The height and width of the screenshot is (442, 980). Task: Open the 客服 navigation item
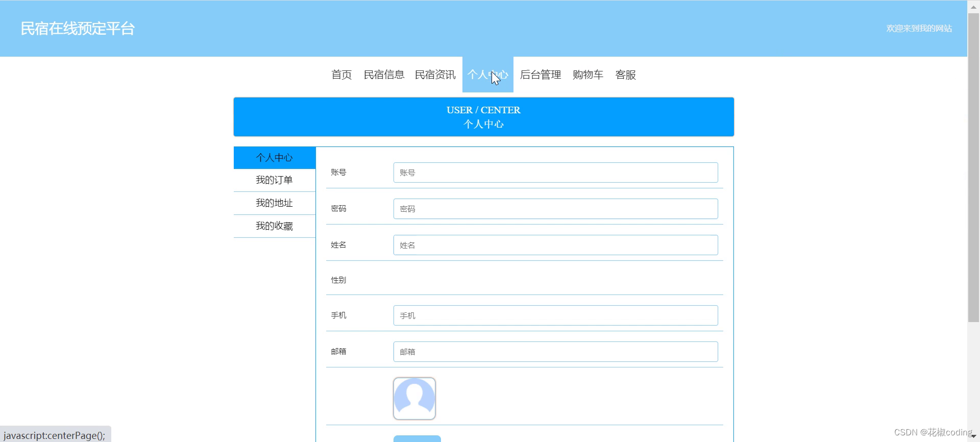click(x=625, y=75)
